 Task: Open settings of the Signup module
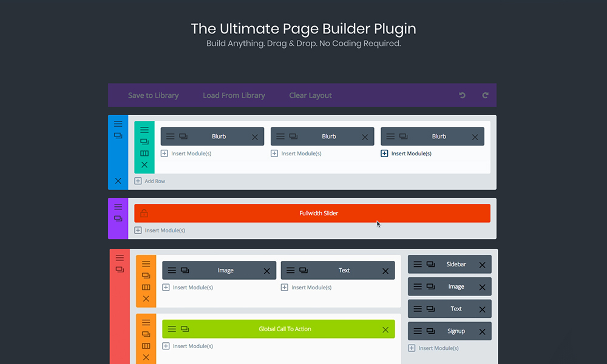[417, 331]
